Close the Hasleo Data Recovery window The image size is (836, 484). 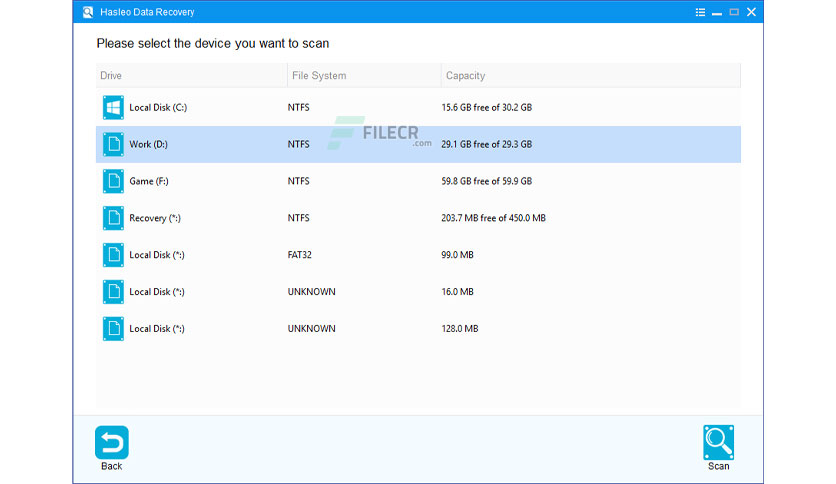[x=751, y=12]
